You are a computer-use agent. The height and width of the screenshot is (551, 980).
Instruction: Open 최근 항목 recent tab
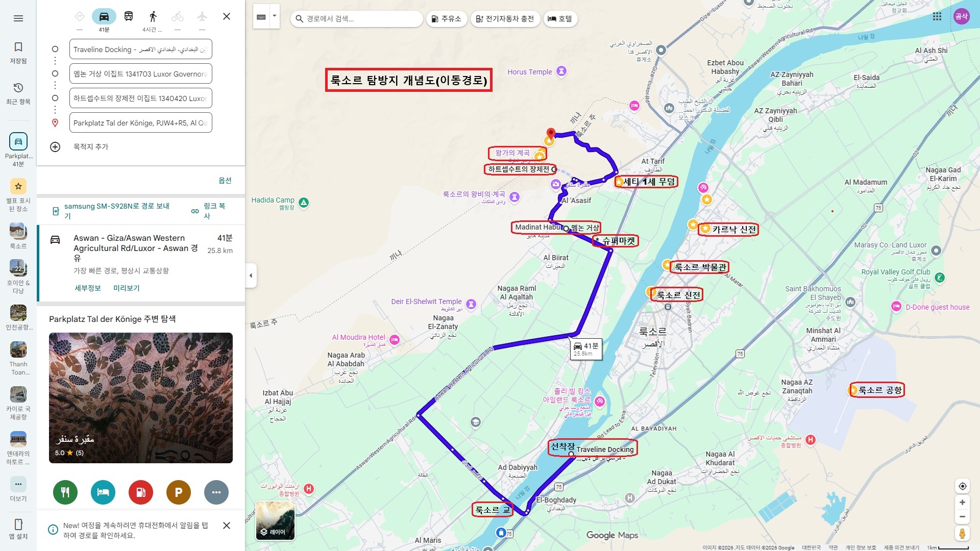[x=18, y=93]
